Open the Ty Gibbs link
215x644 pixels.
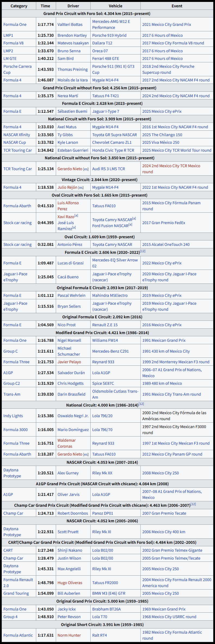click(65, 135)
